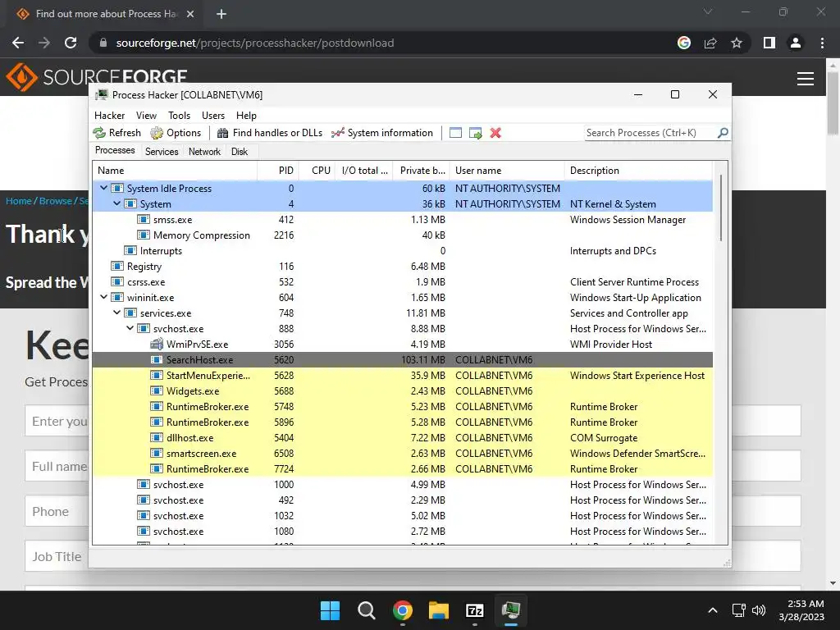Screen dimensions: 840x630
Task: Collapse the services.exe tree node
Action: pos(116,313)
